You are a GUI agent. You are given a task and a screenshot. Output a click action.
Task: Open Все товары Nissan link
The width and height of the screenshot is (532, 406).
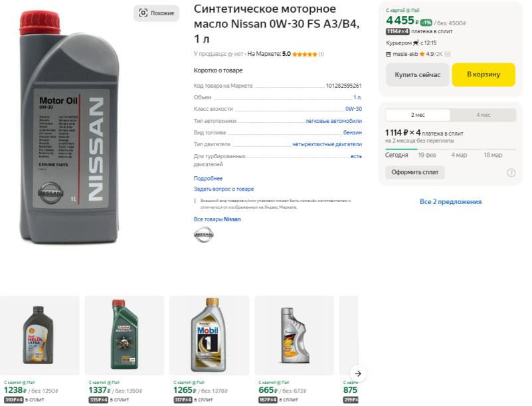tap(217, 219)
